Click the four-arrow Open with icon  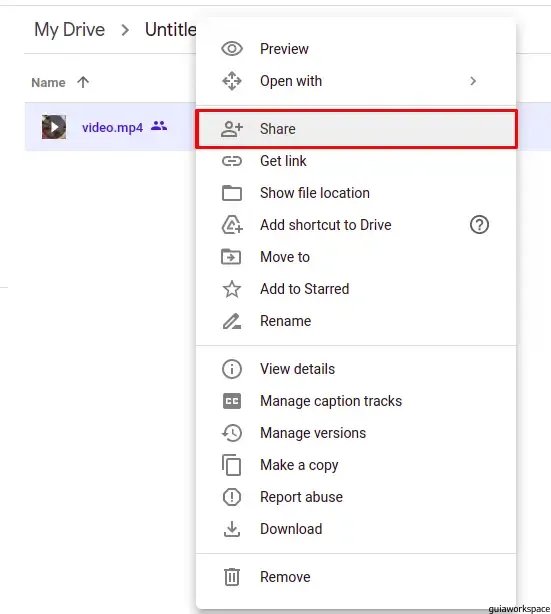[x=232, y=81]
